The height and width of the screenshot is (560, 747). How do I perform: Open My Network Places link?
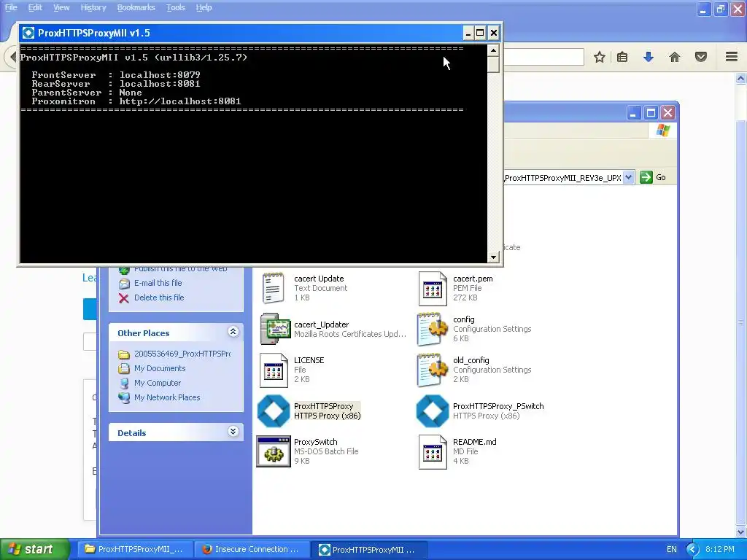click(x=167, y=397)
